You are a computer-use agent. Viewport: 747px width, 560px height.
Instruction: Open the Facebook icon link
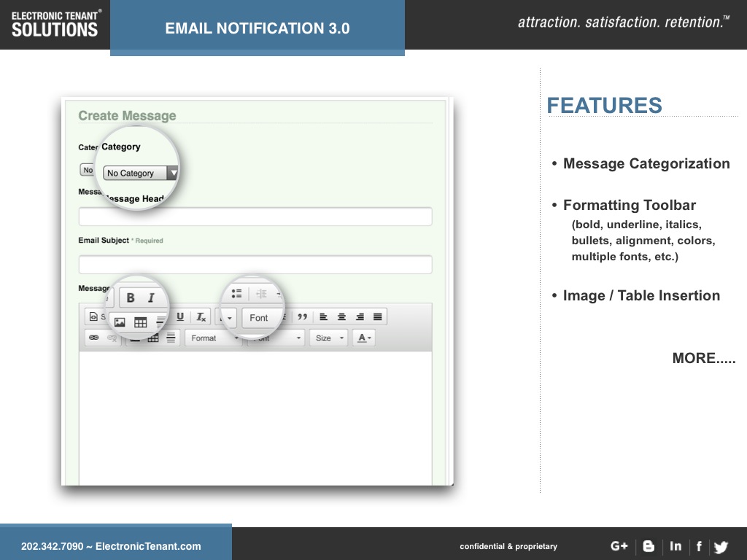coord(699,546)
